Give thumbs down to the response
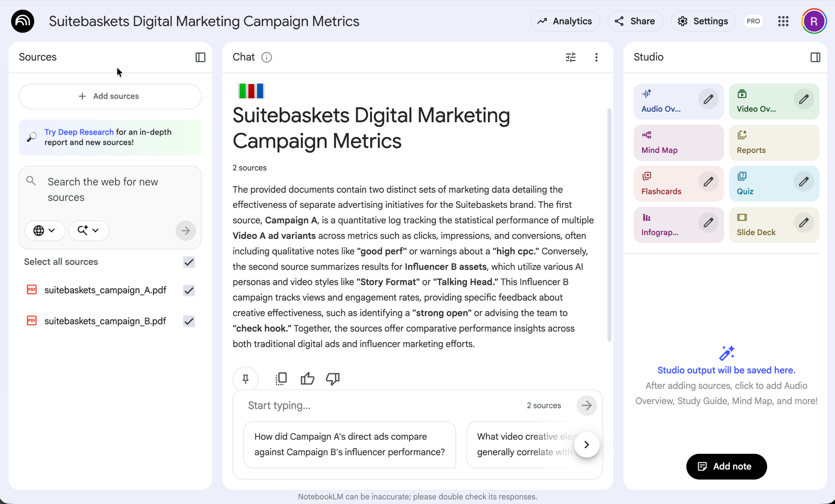This screenshot has width=835, height=504. coord(333,379)
